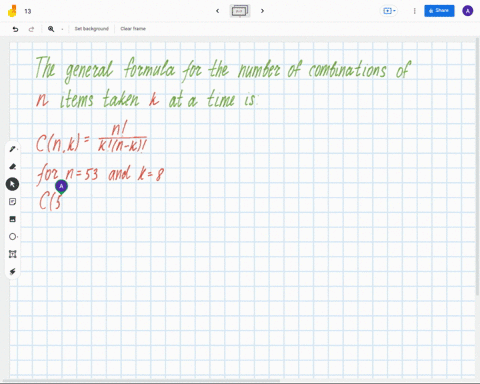Expand the frame bar thumbnail
This screenshot has height=384, width=480.
pos(240,11)
